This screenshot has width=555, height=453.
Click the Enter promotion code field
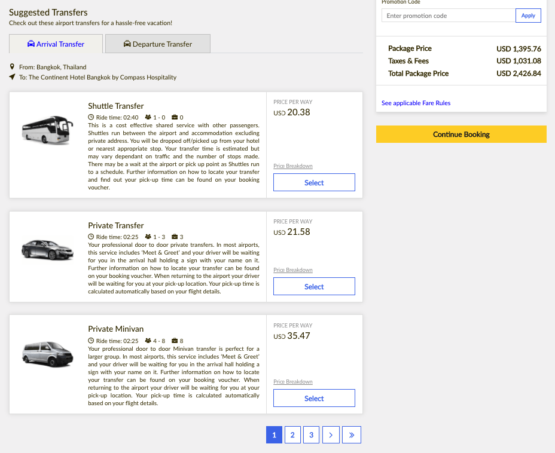pyautogui.click(x=448, y=16)
